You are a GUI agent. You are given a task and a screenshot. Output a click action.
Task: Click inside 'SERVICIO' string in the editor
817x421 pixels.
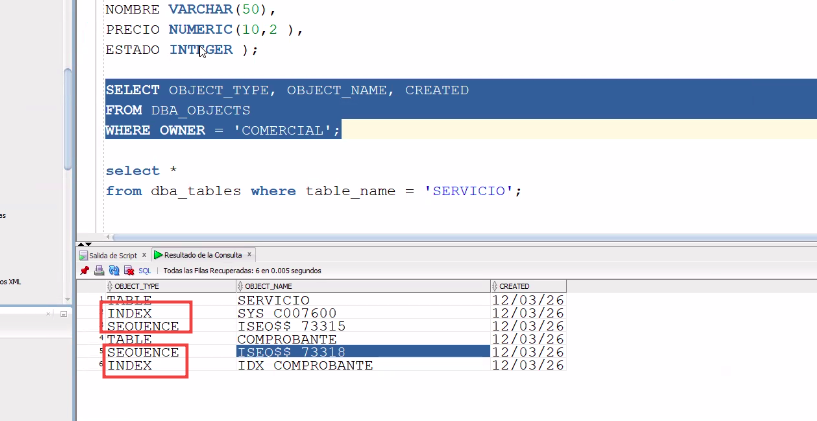tap(469, 190)
